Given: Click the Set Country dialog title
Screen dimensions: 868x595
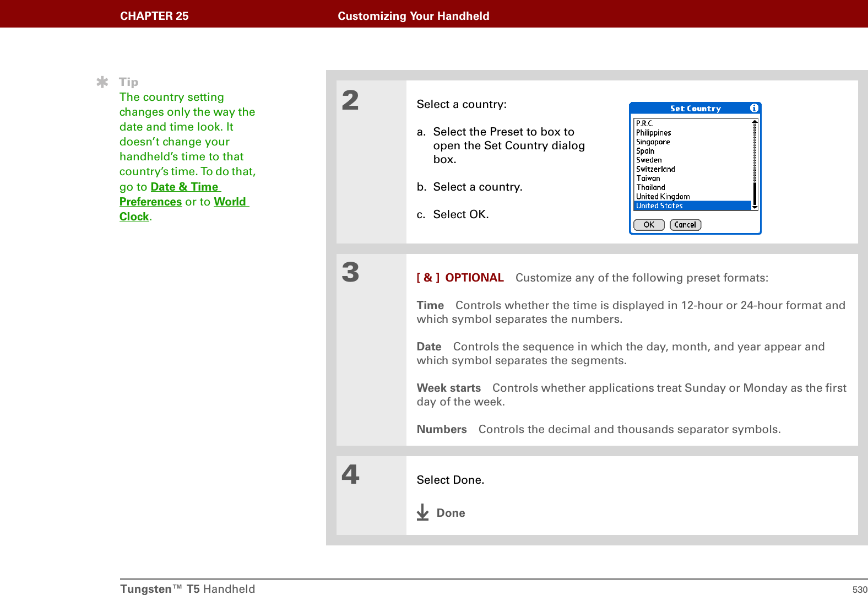Looking at the screenshot, I should tap(695, 109).
